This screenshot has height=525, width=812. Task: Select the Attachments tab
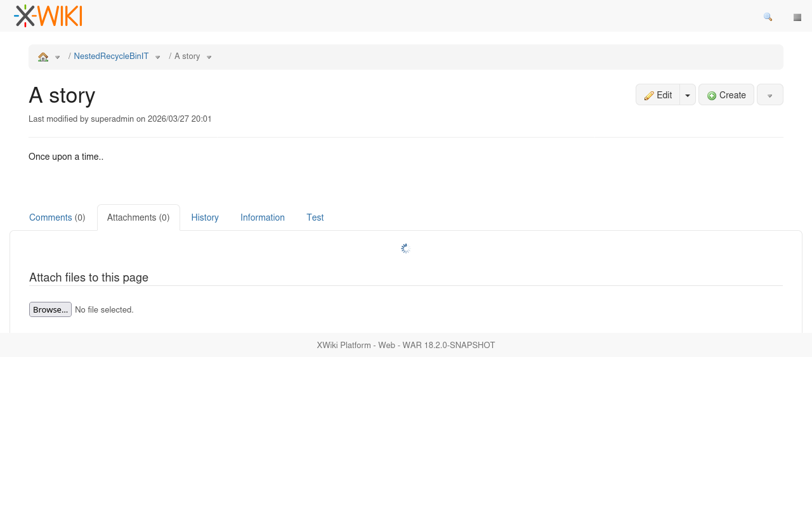[x=138, y=217]
